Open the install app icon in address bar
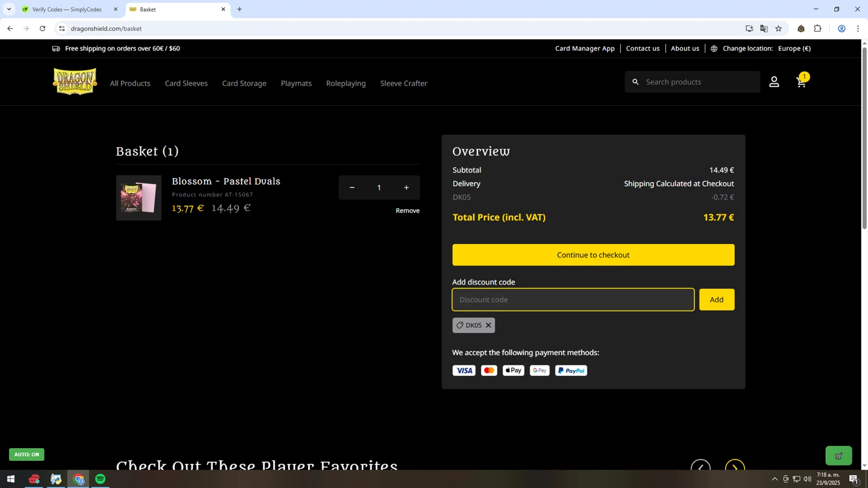868x488 pixels. 749,28
